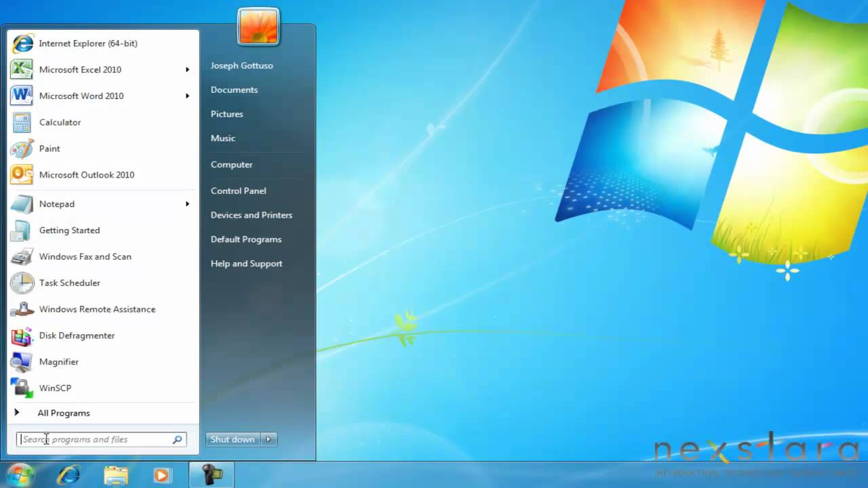Open Help and Support
Viewport: 868px width, 488px height.
click(246, 264)
